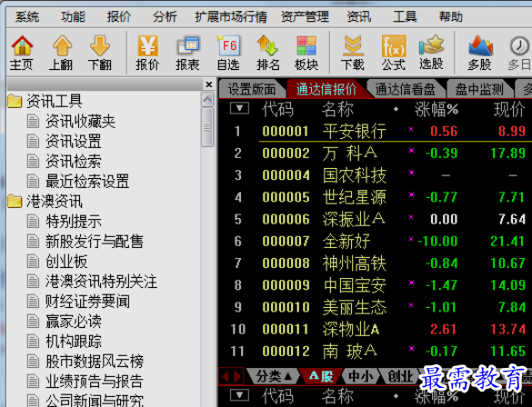Open the 分类 category popup tab
The image size is (532, 407).
[x=273, y=376]
